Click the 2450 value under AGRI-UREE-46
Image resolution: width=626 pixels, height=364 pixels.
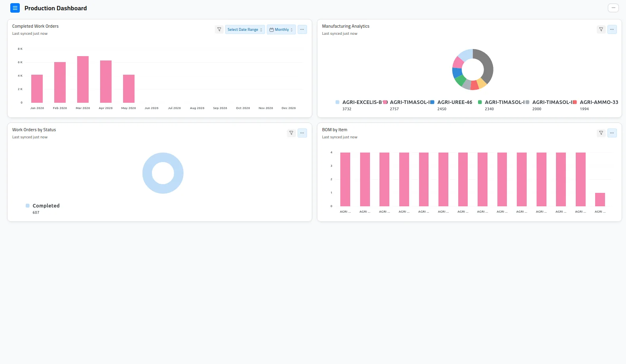click(442, 109)
